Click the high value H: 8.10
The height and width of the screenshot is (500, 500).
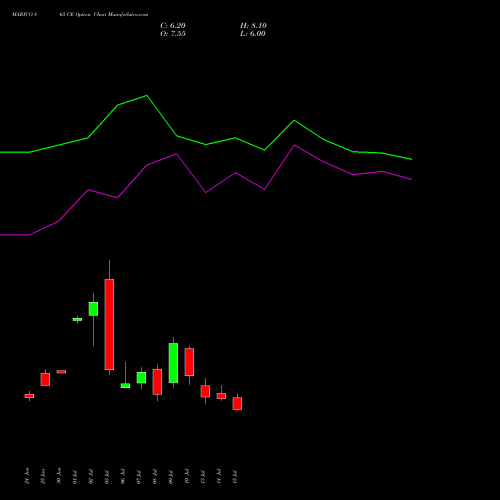point(253,26)
